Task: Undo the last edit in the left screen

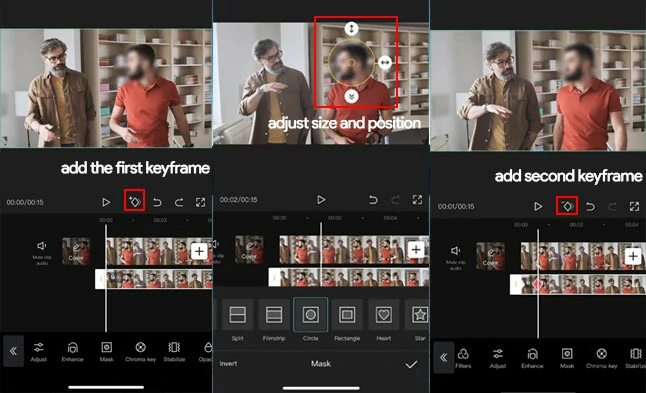Action: (x=157, y=202)
